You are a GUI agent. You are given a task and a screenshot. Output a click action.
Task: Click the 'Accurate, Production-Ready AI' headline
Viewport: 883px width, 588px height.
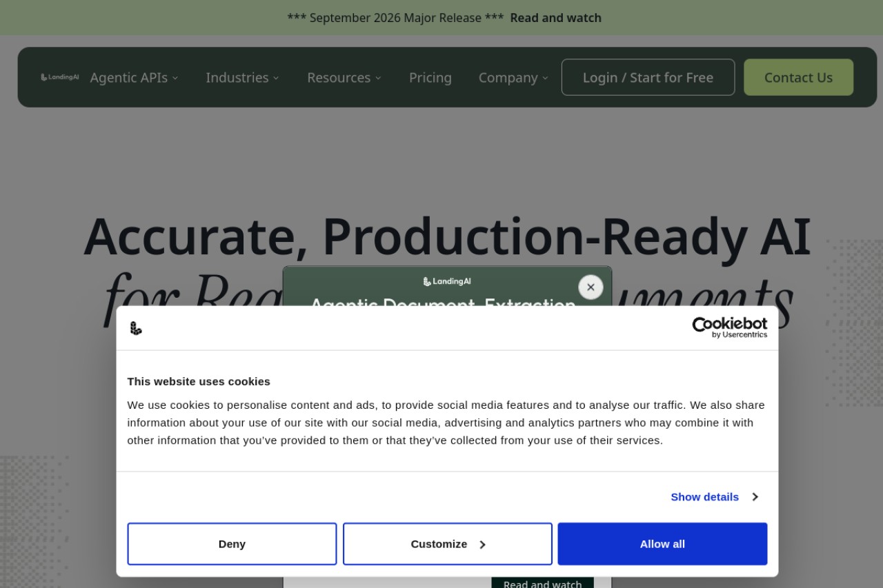[x=447, y=236]
